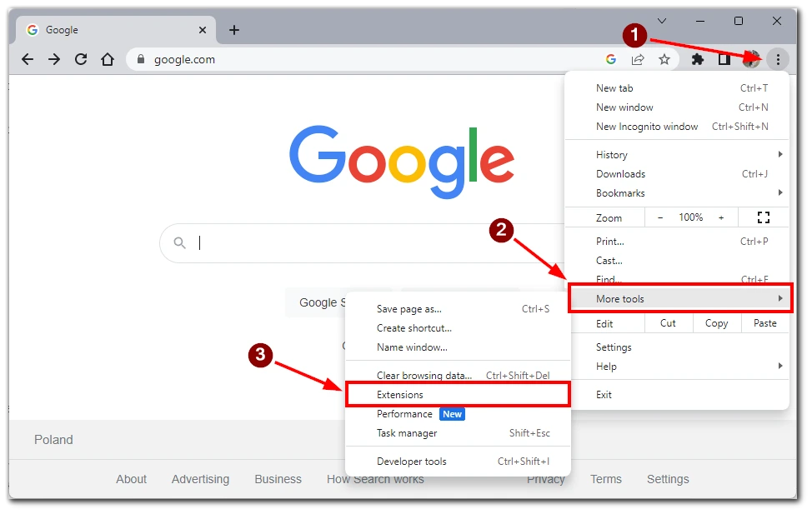Screen dimensions: 812x514
Task: Click the 100% zoom level value
Action: [691, 217]
